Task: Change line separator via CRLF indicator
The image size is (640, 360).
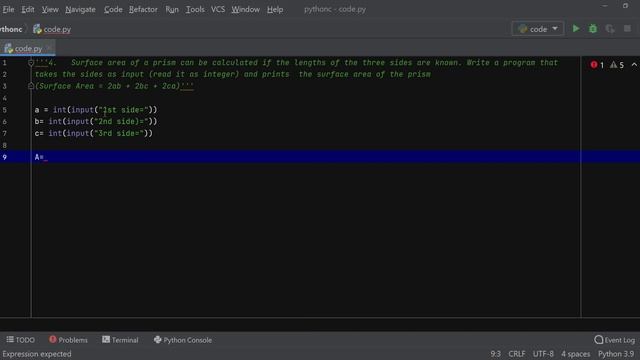Action: (517, 354)
